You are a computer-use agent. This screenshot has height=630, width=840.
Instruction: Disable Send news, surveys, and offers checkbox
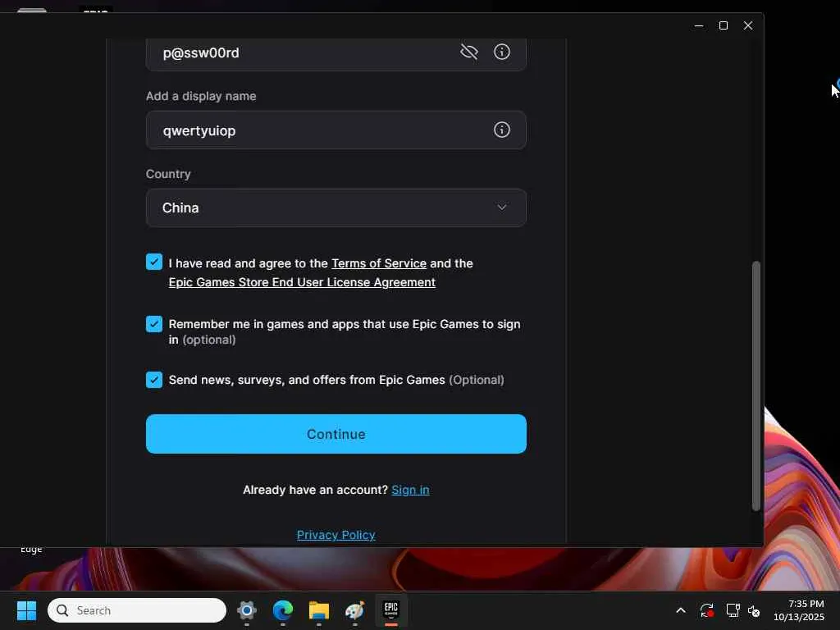click(154, 380)
